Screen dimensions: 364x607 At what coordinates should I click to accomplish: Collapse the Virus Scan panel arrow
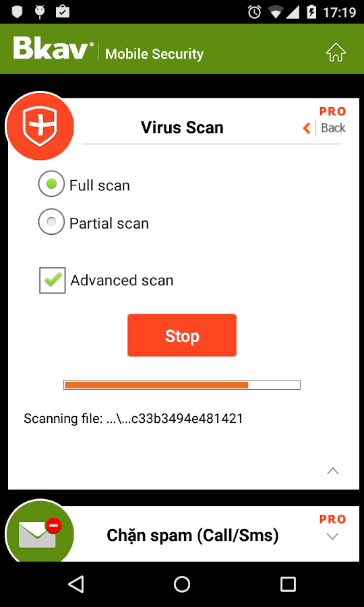tap(333, 471)
